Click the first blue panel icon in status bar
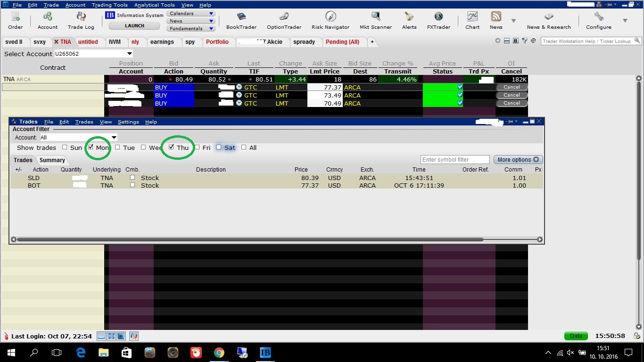The image size is (644, 362). pyautogui.click(x=101, y=336)
